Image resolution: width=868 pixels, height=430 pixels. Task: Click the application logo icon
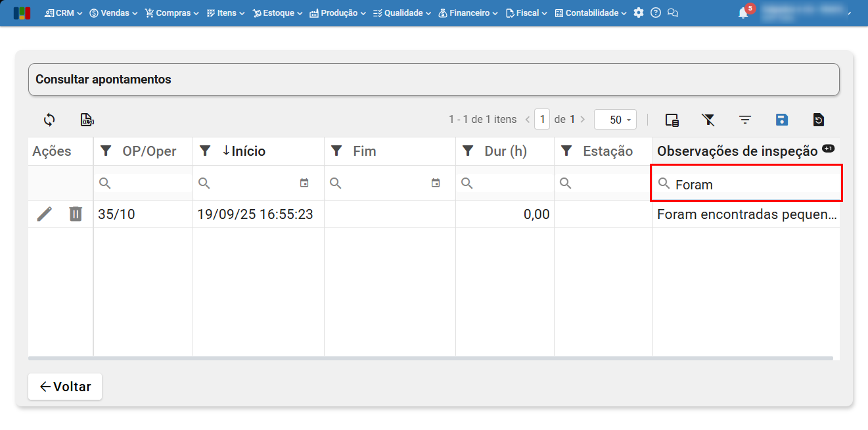22,13
